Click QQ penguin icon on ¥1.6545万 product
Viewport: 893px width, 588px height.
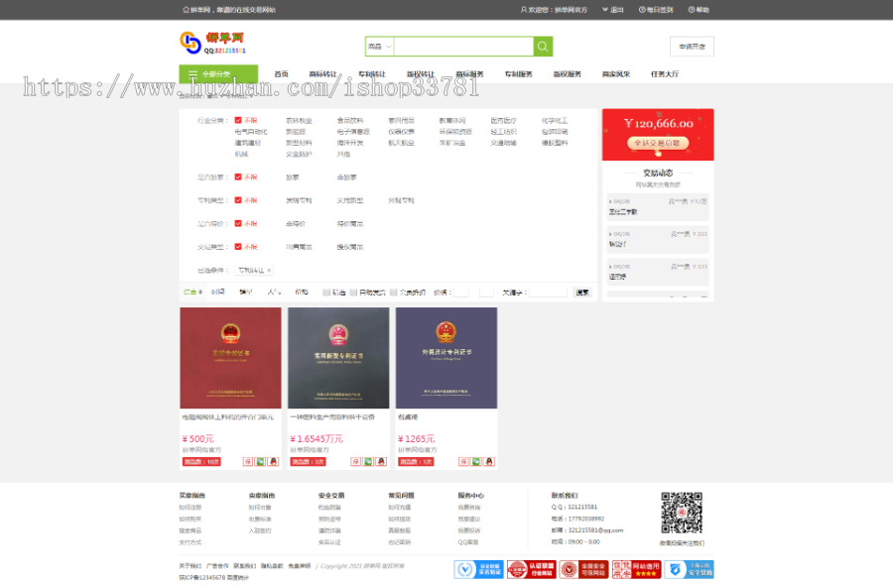click(x=381, y=462)
